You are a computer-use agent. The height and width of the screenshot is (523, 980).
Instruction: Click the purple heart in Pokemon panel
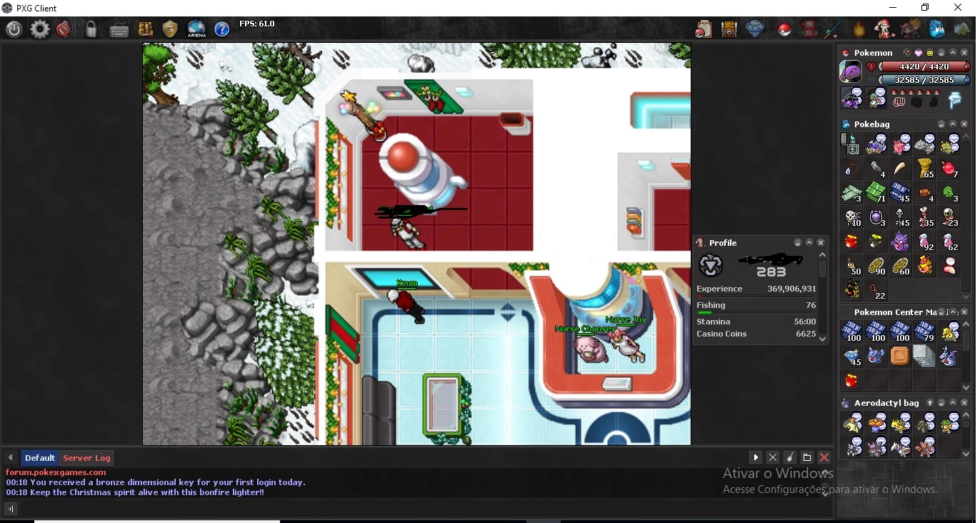[919, 53]
